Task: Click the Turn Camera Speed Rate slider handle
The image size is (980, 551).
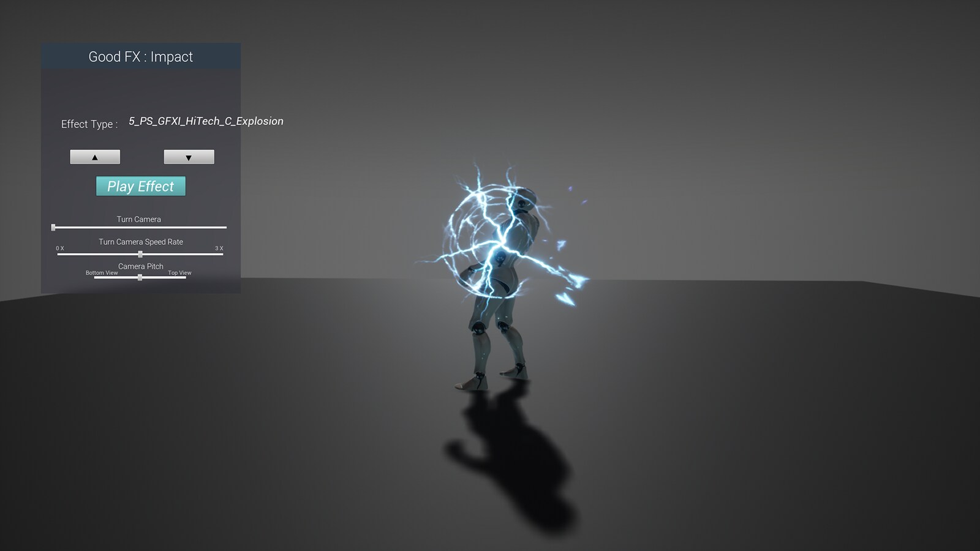Action: (x=139, y=253)
